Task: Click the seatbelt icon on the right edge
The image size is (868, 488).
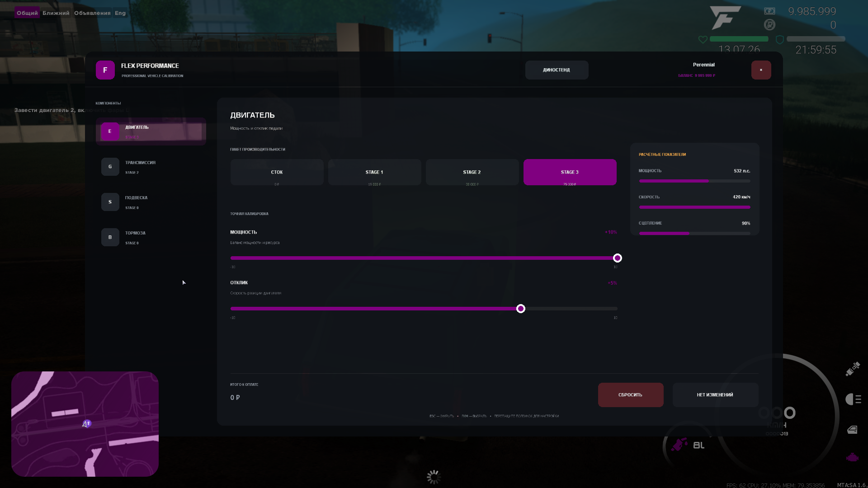Action: [853, 369]
